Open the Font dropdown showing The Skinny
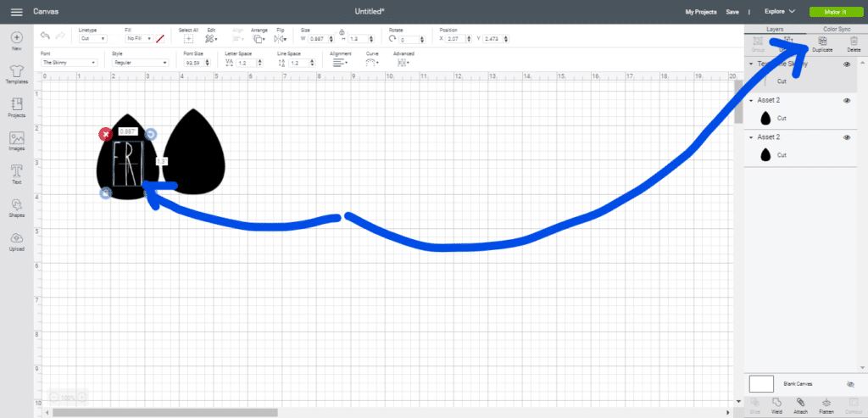 tap(70, 63)
